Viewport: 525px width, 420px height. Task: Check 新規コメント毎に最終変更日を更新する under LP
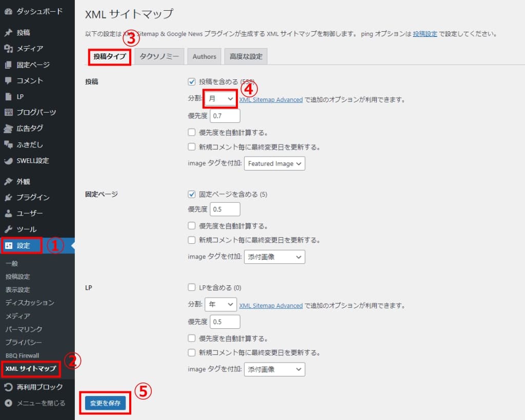(x=192, y=352)
